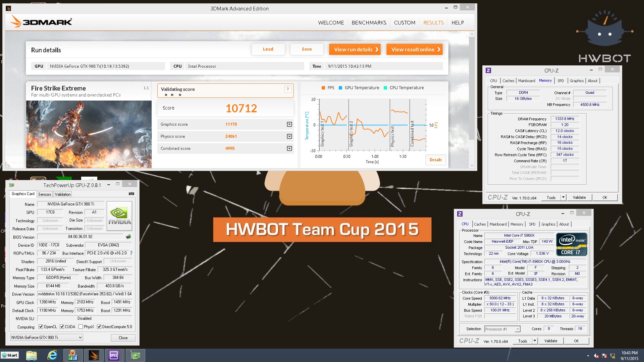Click OK in the CPU-Z processor window
This screenshot has width=644, height=362.
click(x=576, y=341)
